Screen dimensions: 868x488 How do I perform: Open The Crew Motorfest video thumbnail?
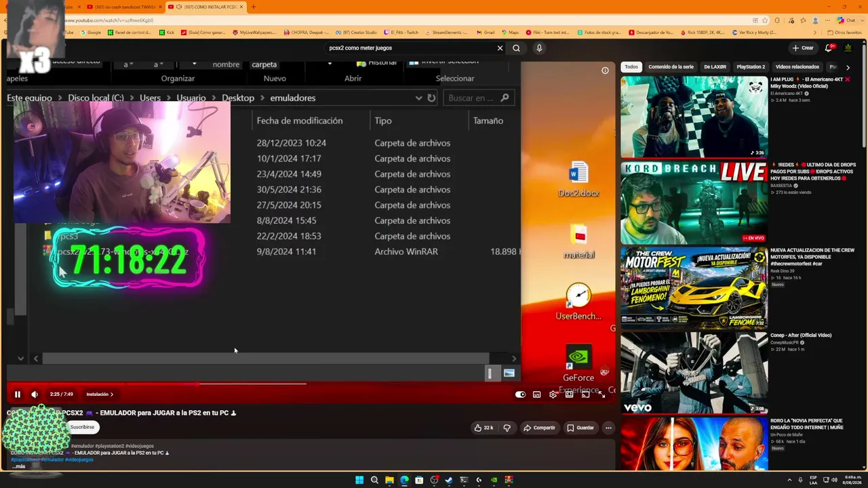694,288
